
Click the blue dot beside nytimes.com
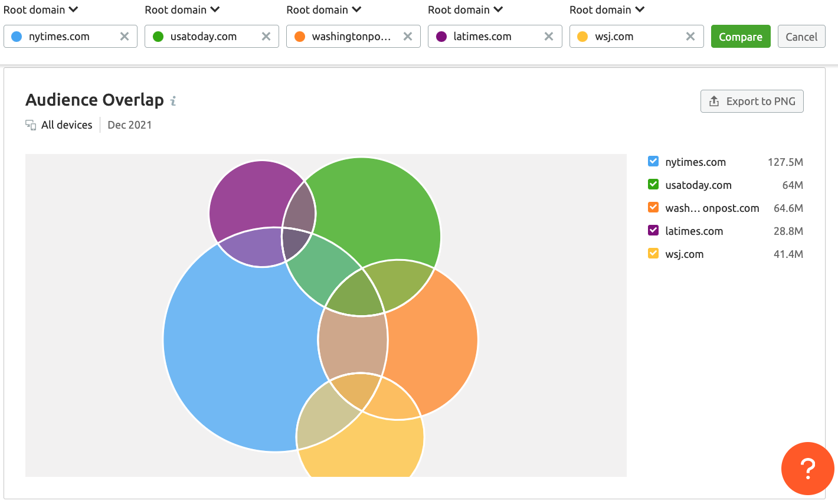[x=17, y=37]
